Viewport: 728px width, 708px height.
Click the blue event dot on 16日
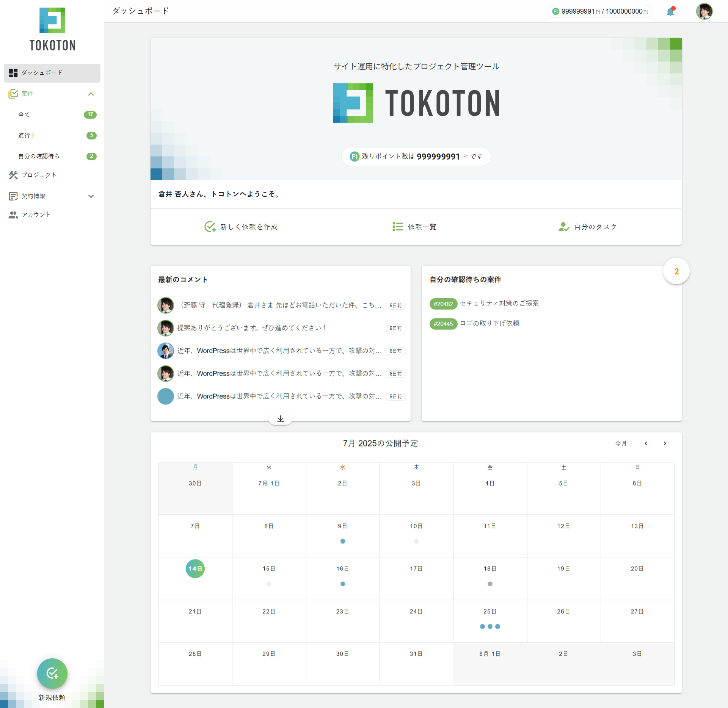click(x=343, y=584)
